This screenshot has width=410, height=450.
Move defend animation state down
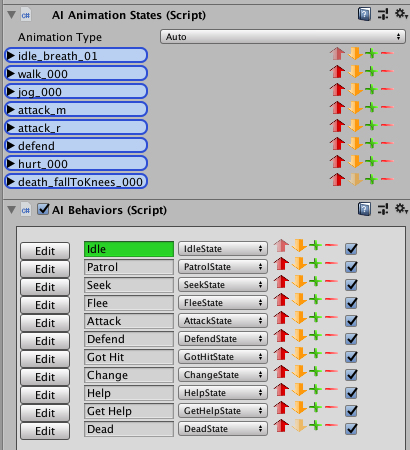point(355,143)
